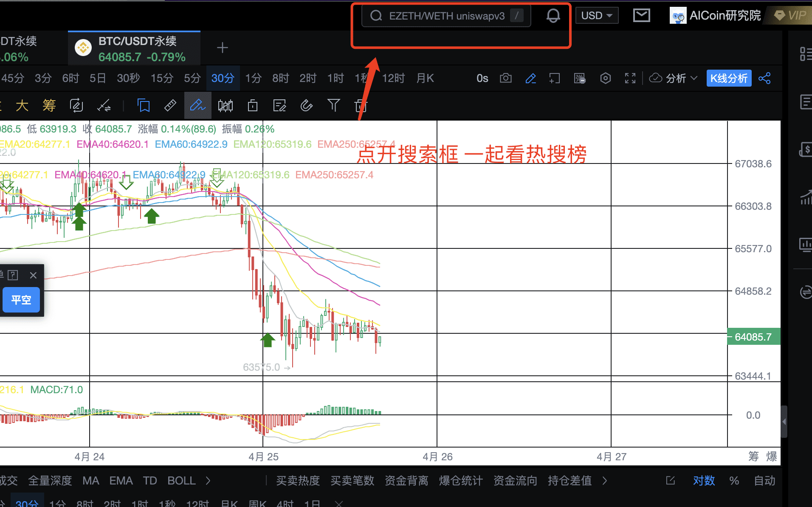Close the floating order panel
Image resolution: width=812 pixels, height=507 pixels.
[x=33, y=275]
